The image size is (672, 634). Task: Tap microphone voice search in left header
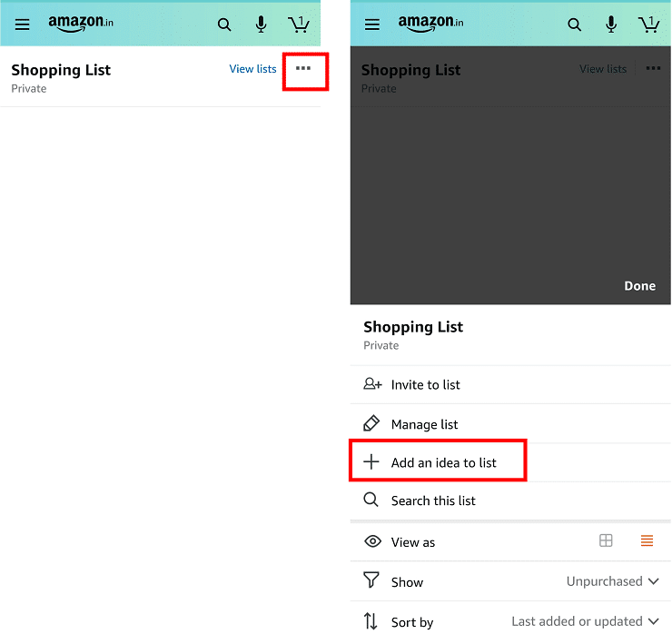click(x=261, y=25)
